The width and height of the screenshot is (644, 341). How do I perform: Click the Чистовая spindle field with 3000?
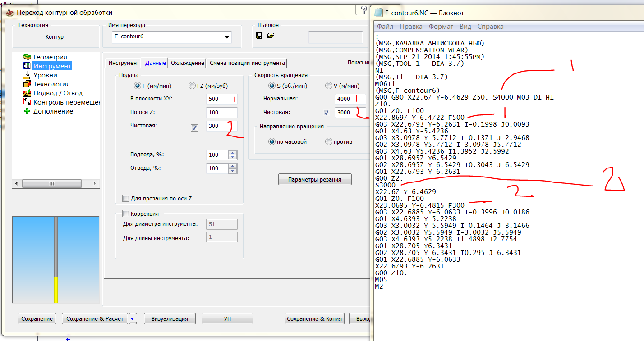350,113
